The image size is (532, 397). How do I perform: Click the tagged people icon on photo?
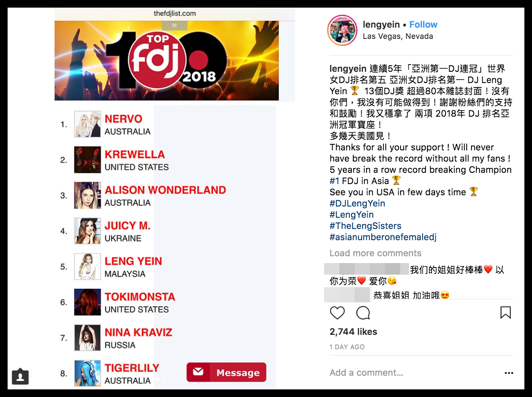click(20, 377)
